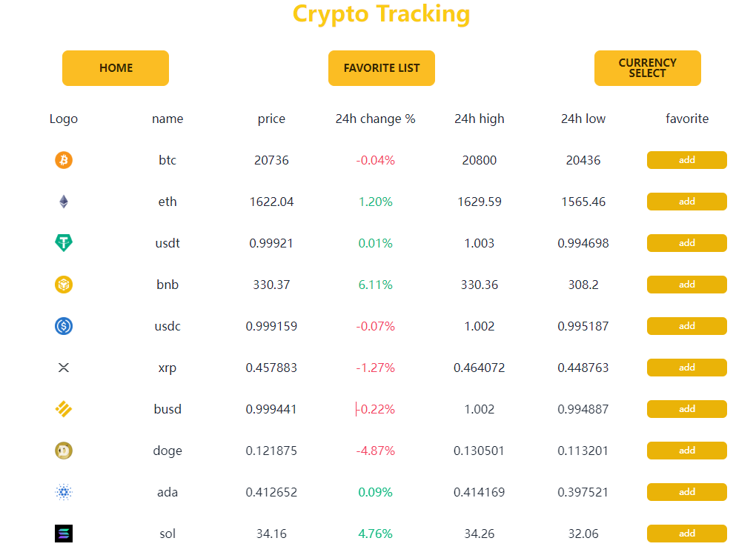Click the BNB logo icon
Screen dimensions: 756x558
click(63, 284)
